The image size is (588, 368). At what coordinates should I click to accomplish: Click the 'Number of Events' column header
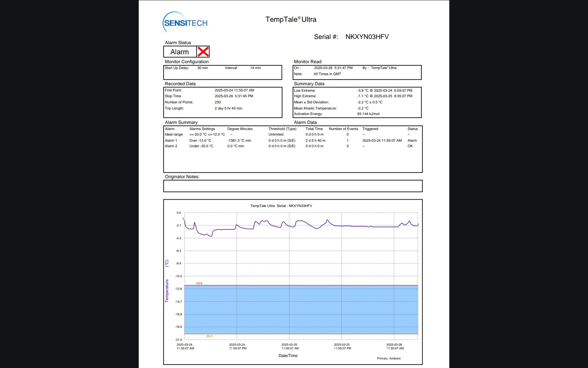click(x=343, y=129)
